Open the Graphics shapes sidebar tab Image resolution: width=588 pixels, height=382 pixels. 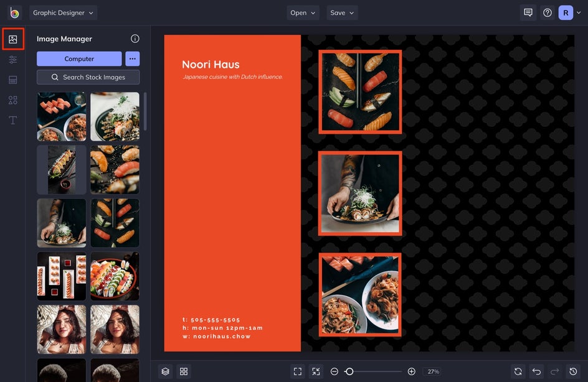tap(12, 100)
